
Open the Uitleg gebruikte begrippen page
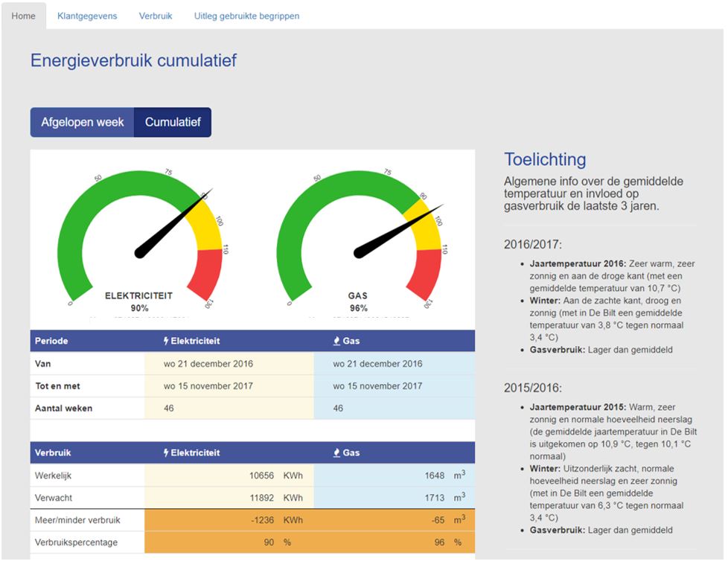point(246,15)
